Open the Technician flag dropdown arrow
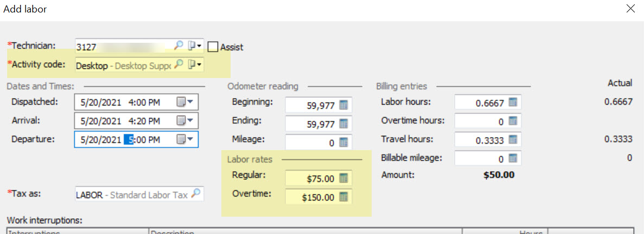This screenshot has width=644, height=234. [x=195, y=46]
